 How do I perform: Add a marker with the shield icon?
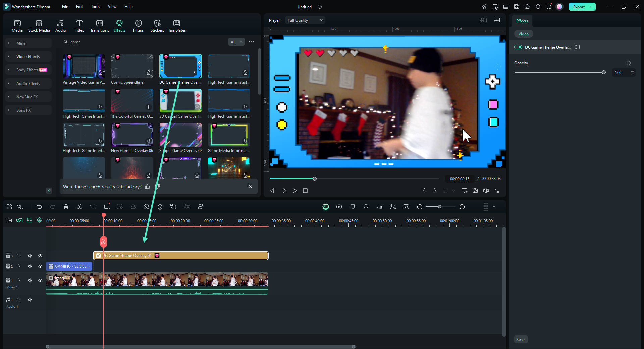click(353, 207)
